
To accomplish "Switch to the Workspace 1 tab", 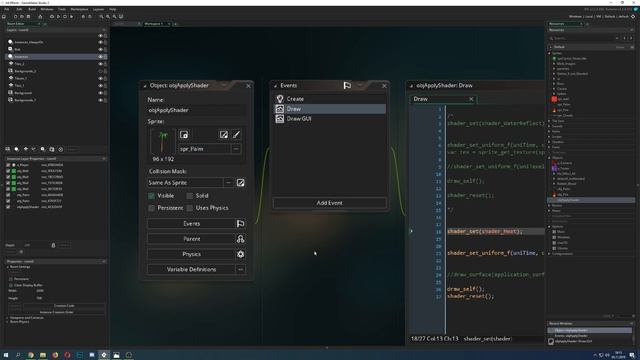I will [x=154, y=24].
